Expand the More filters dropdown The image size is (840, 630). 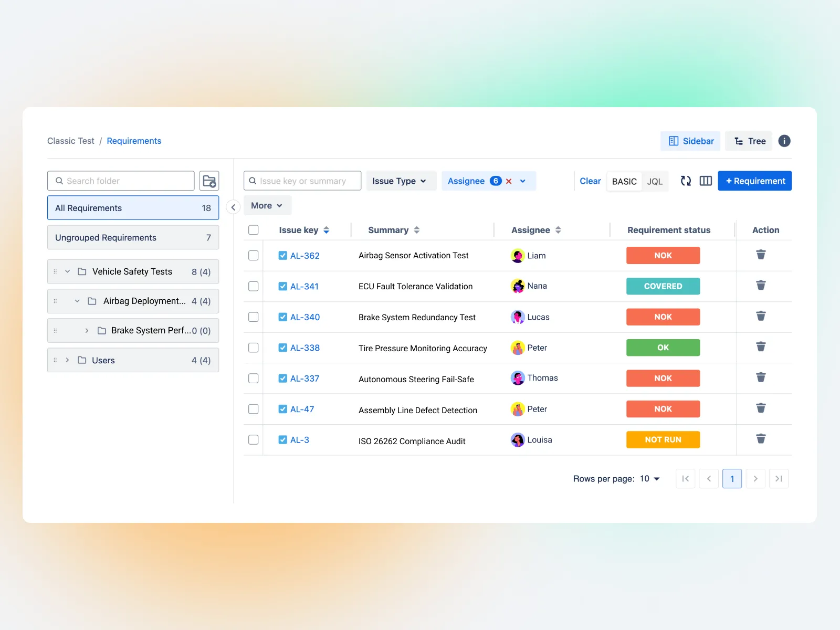tap(267, 206)
